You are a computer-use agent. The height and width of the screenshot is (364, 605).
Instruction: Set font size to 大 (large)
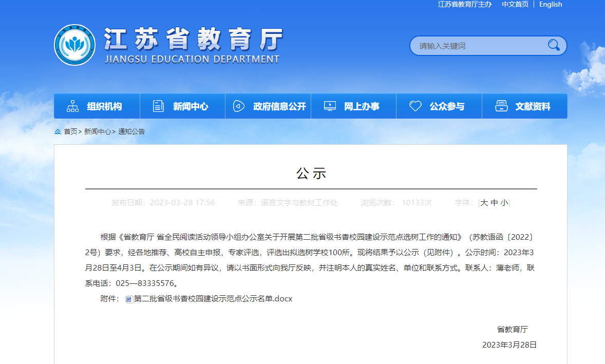(484, 203)
